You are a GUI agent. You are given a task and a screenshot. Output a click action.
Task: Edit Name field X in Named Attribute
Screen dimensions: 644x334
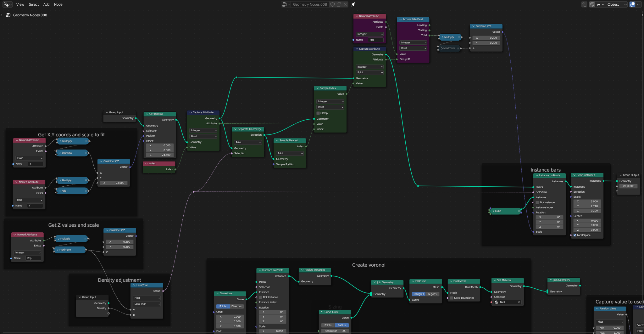click(x=35, y=164)
